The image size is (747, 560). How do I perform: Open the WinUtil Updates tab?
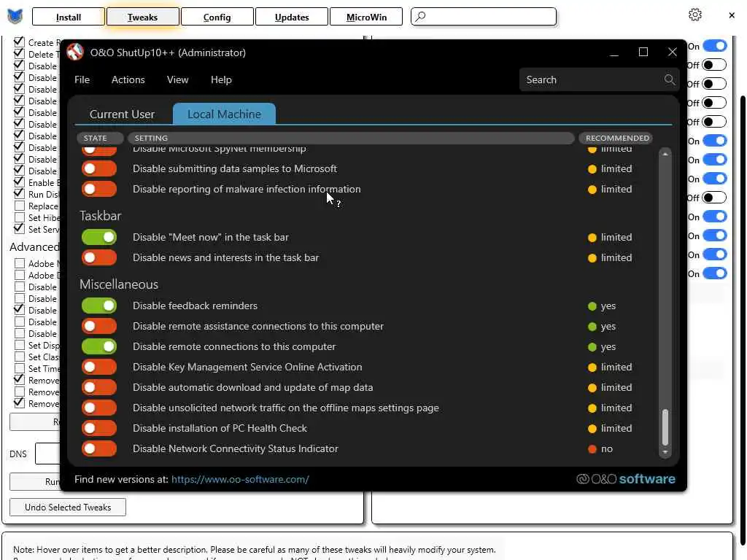click(292, 17)
